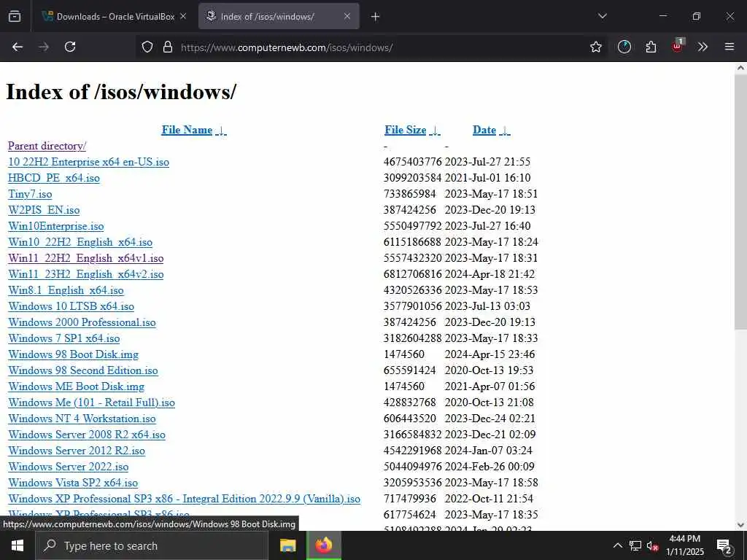Open the notification center icon
Viewport: 747px width, 560px height.
pos(724,547)
